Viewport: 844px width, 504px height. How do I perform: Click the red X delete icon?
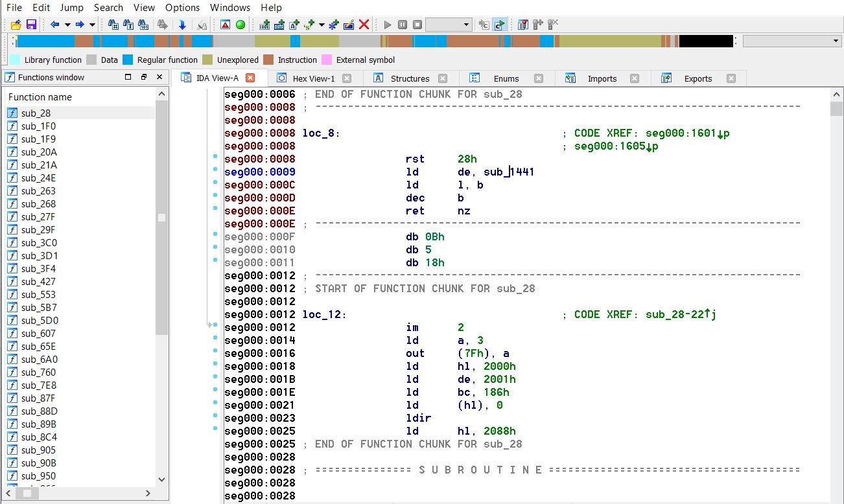[364, 25]
